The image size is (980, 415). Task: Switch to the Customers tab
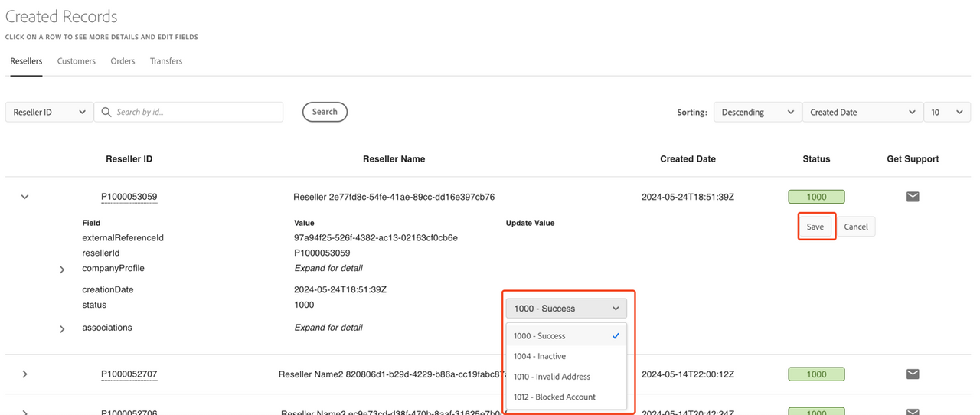click(77, 61)
